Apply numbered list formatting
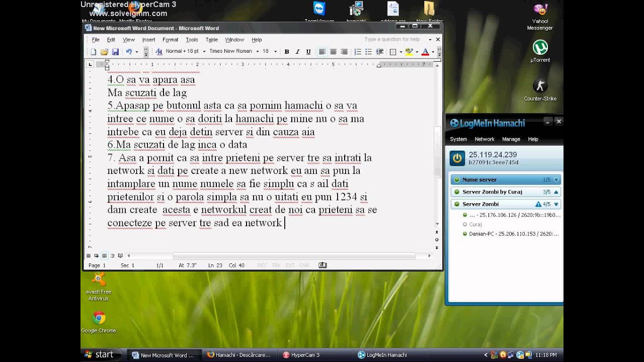644x362 pixels. coord(358,52)
